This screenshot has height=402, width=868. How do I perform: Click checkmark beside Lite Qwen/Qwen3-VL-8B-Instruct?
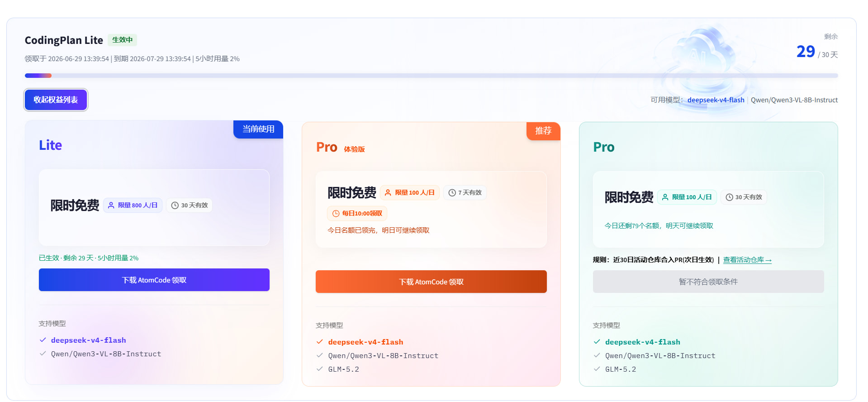pyautogui.click(x=43, y=354)
